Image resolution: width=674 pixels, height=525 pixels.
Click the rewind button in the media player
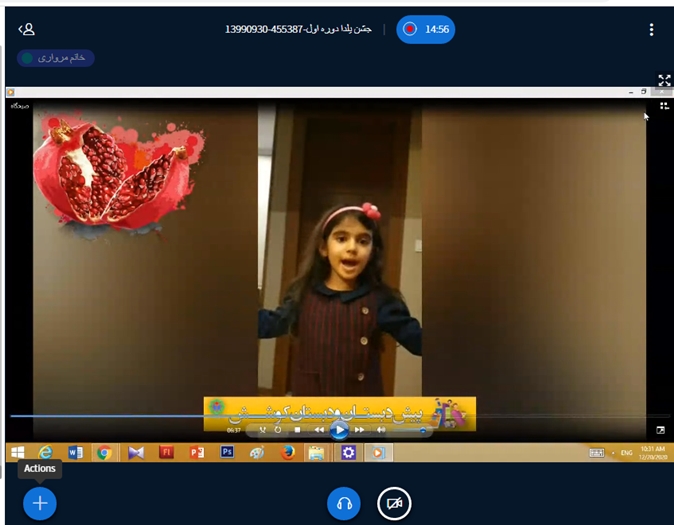(x=319, y=430)
